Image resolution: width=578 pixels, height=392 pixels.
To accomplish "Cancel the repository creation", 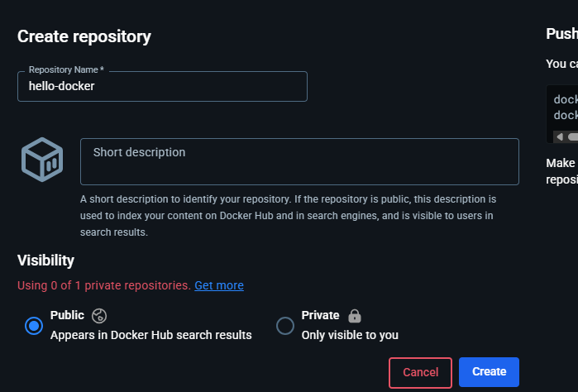I will (x=420, y=372).
